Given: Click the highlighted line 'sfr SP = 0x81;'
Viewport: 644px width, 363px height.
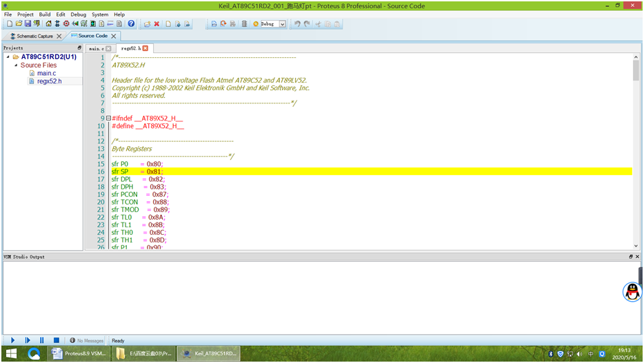Looking at the screenshot, I should (371, 172).
